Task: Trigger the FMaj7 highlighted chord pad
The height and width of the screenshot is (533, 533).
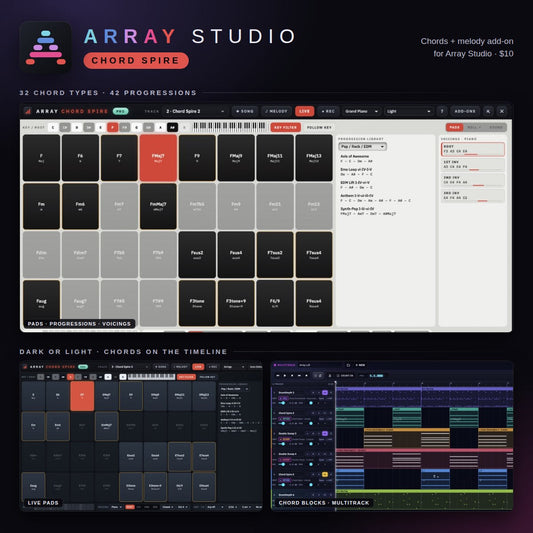Action: coord(158,158)
